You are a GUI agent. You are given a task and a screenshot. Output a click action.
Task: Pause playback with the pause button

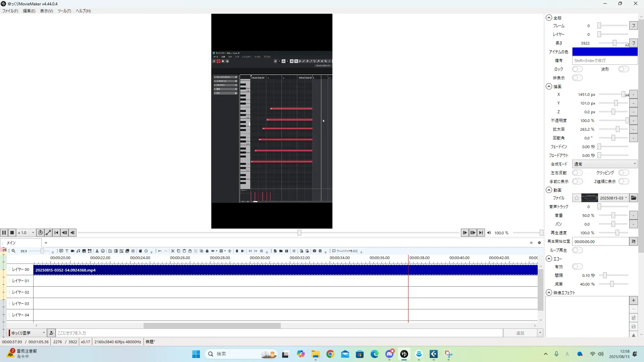tap(4, 233)
